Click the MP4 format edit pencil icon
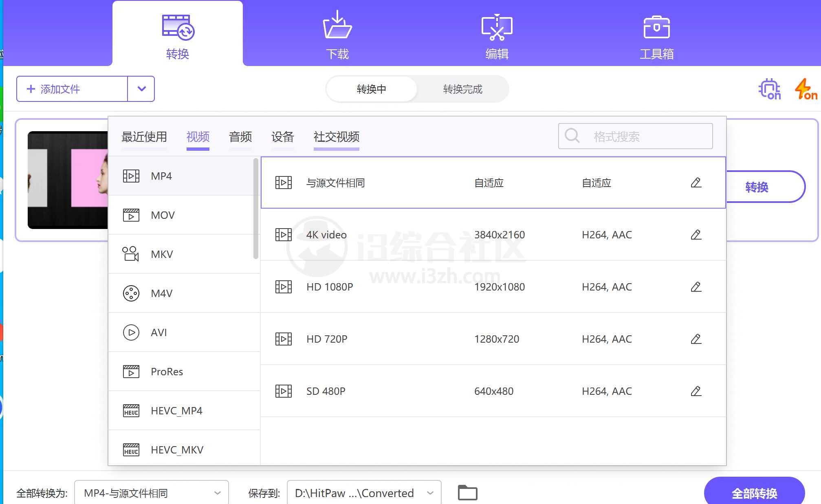 [697, 182]
